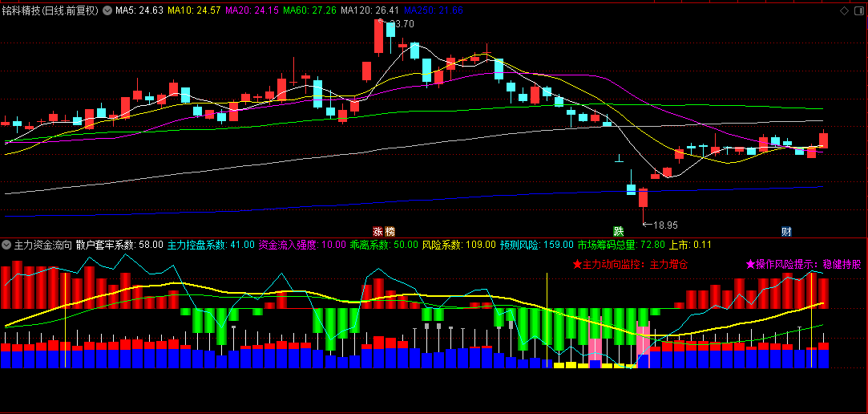Click the 乖离系数: 50.00 value
868x414 pixels.
[x=384, y=245]
